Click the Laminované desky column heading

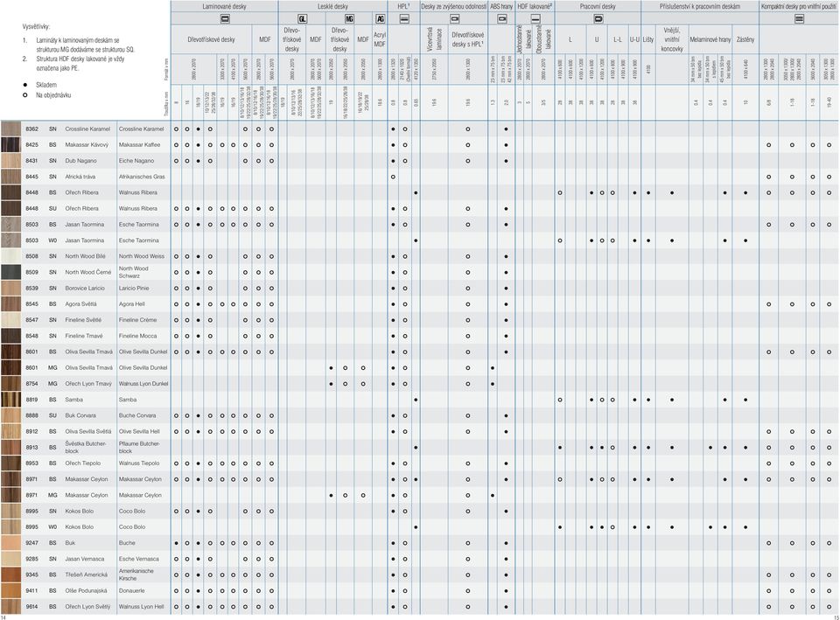(225, 6)
